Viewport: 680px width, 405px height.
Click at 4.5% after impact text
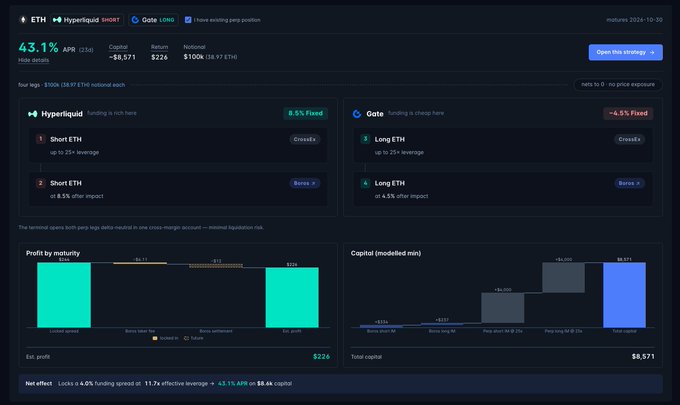coord(402,196)
